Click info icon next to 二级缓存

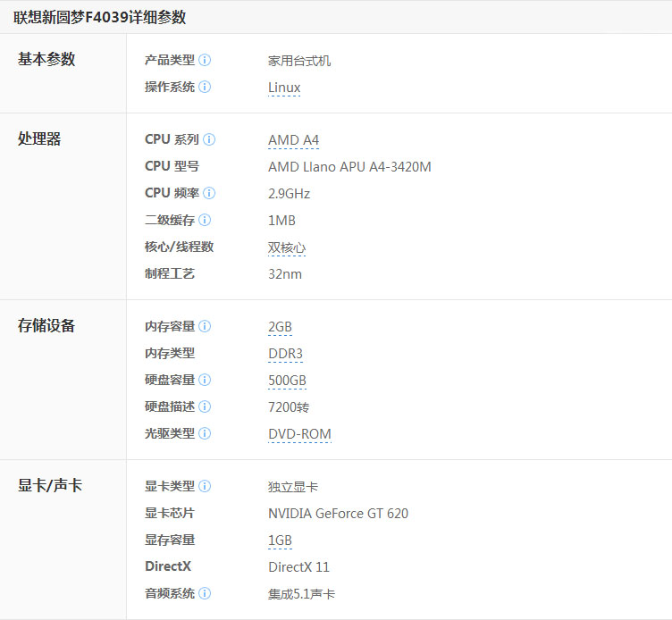coord(205,221)
